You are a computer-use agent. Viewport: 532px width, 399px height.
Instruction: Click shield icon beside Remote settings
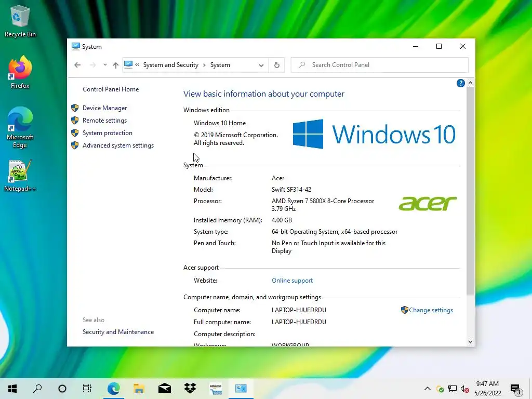tap(75, 121)
